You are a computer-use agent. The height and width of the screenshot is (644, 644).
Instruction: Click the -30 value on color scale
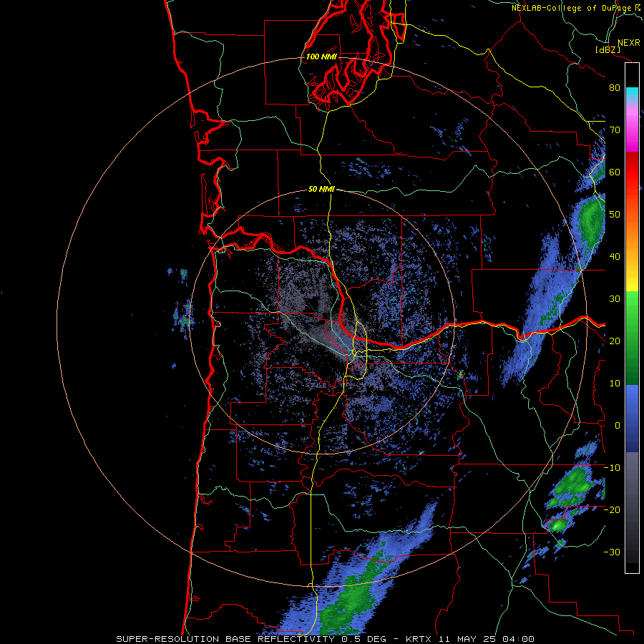tap(612, 552)
